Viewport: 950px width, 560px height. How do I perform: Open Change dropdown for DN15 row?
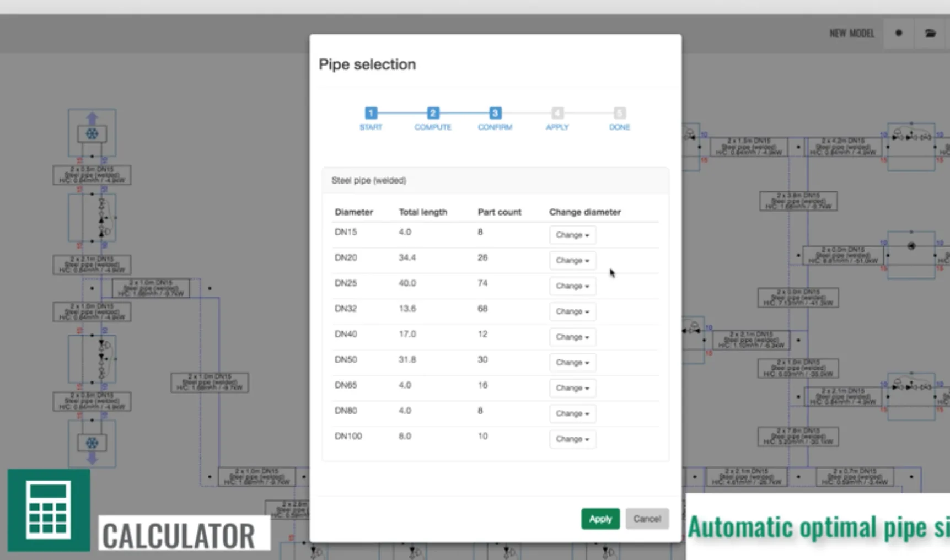[x=572, y=235]
